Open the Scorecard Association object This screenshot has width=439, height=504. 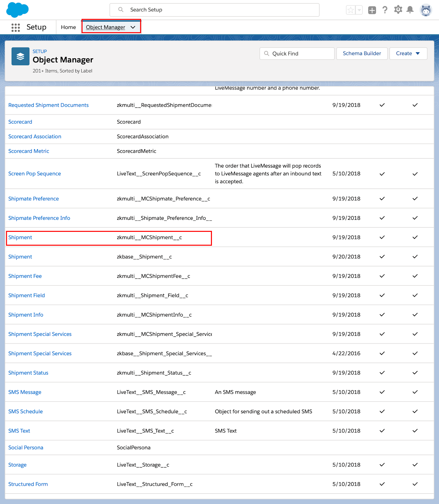coord(35,136)
